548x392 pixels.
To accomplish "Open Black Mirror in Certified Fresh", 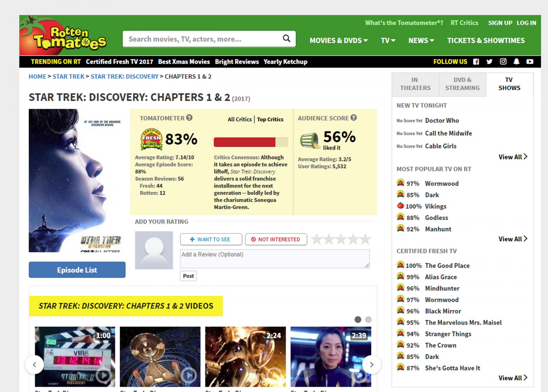I will [443, 311].
